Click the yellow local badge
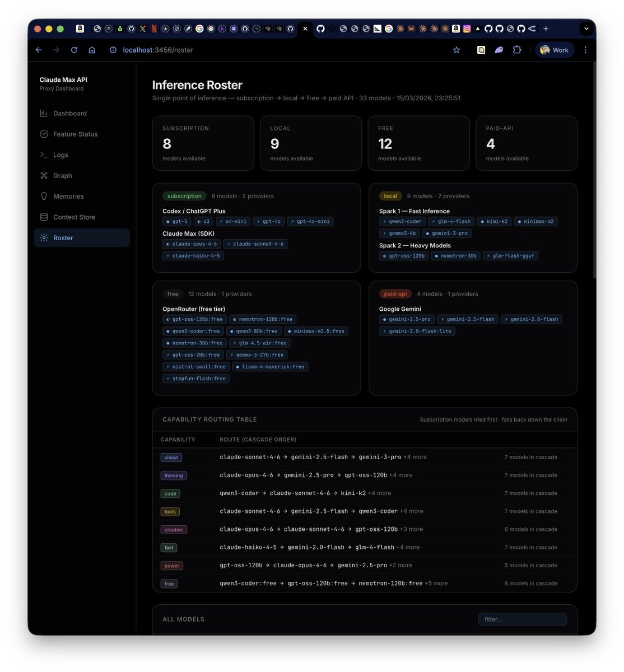 (390, 196)
